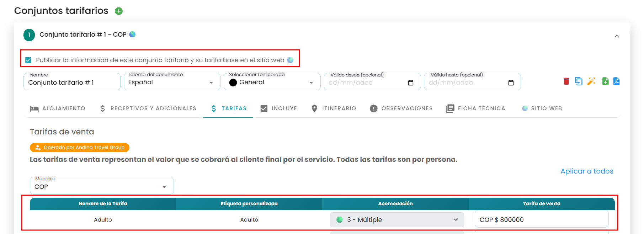Viewport: 644px width, 234px height.
Task: Open the Ficha Técnica tab
Action: (475, 108)
